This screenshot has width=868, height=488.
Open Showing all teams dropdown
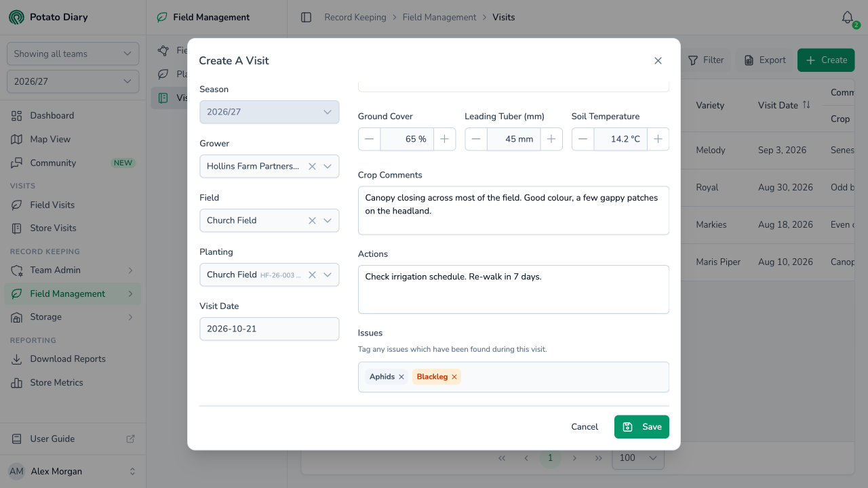click(73, 54)
